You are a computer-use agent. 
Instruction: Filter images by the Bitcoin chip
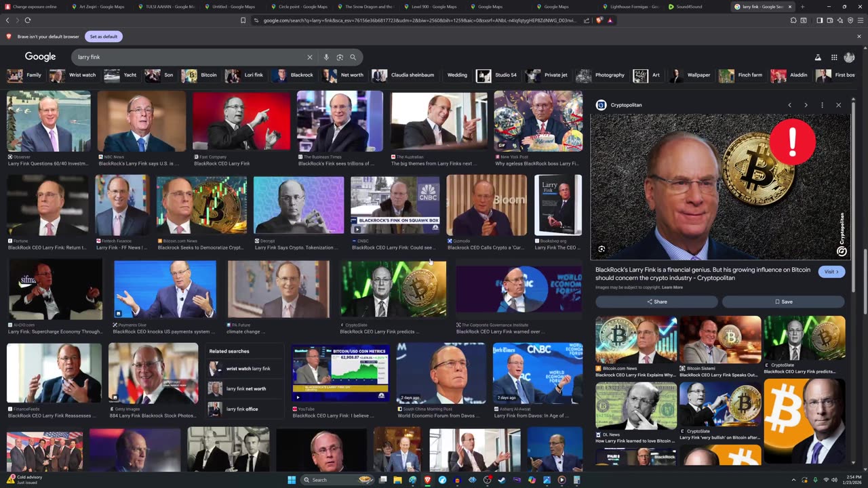[199, 75]
